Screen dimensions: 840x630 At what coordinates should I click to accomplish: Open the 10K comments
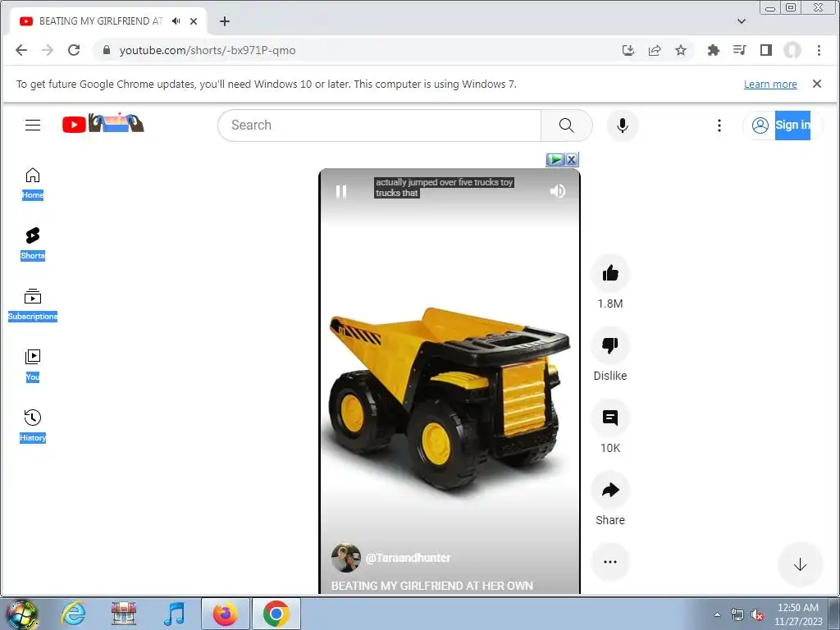pyautogui.click(x=610, y=418)
